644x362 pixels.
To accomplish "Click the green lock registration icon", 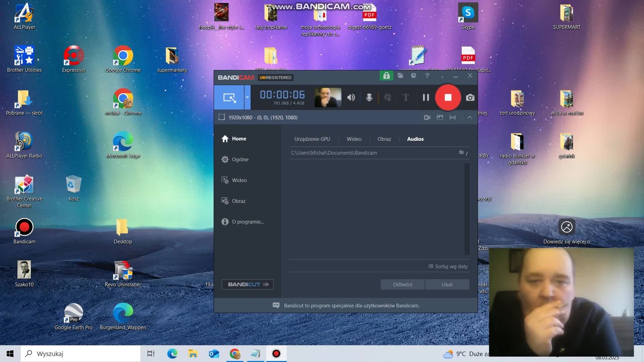I will (x=386, y=76).
